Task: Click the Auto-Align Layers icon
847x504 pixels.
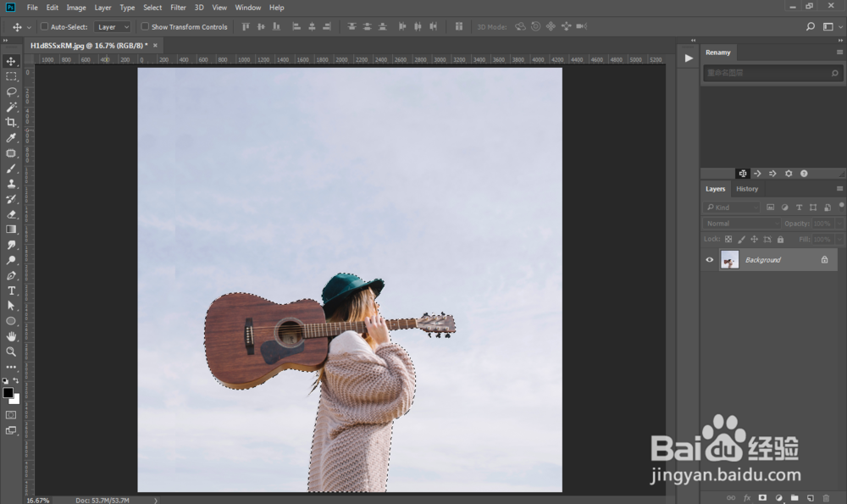Action: pyautogui.click(x=458, y=26)
